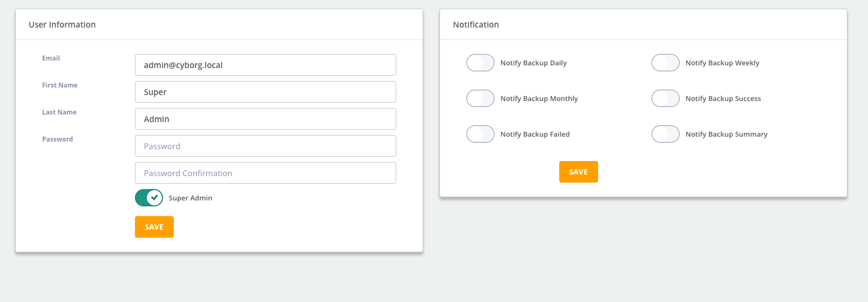Save the Notification settings
868x302 pixels.
[579, 172]
